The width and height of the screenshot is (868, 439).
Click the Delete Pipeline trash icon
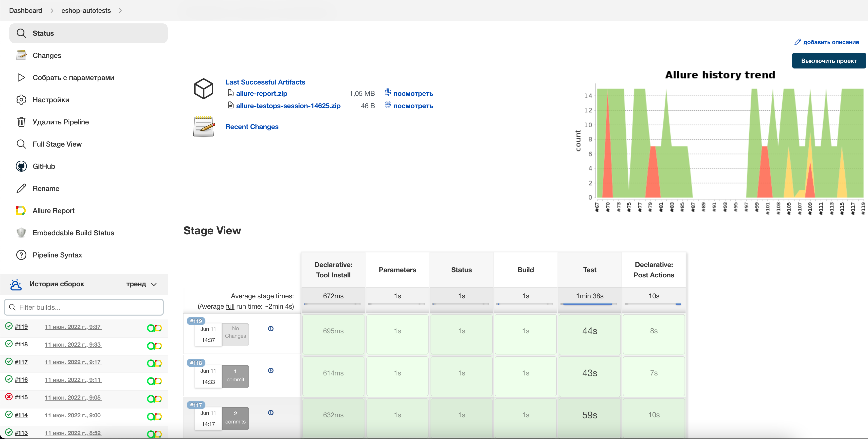pos(21,122)
